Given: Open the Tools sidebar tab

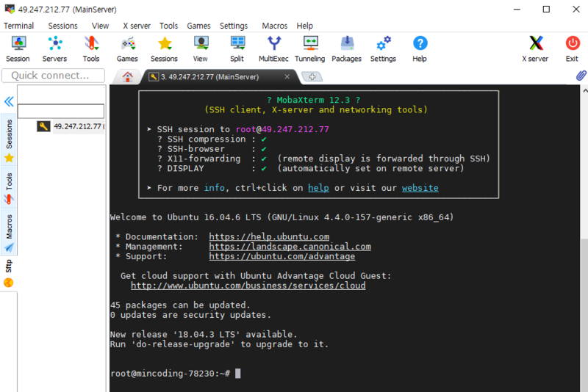Looking at the screenshot, I should click(9, 189).
